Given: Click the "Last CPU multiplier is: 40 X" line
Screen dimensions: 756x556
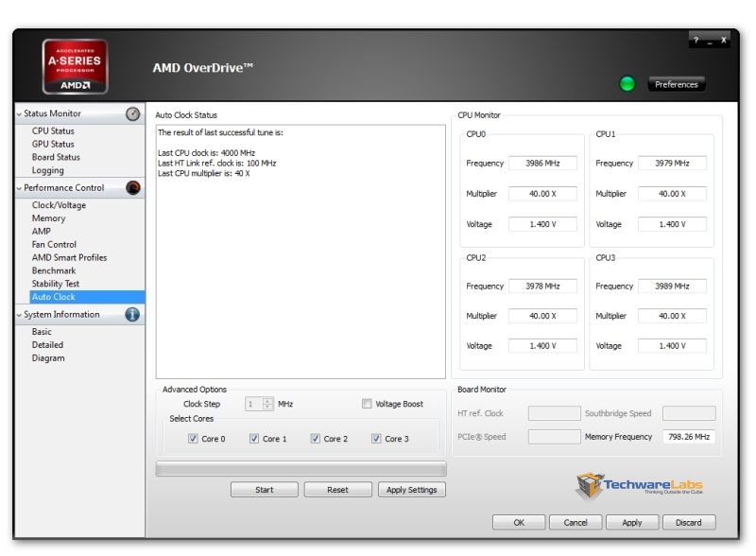Looking at the screenshot, I should tap(203, 173).
